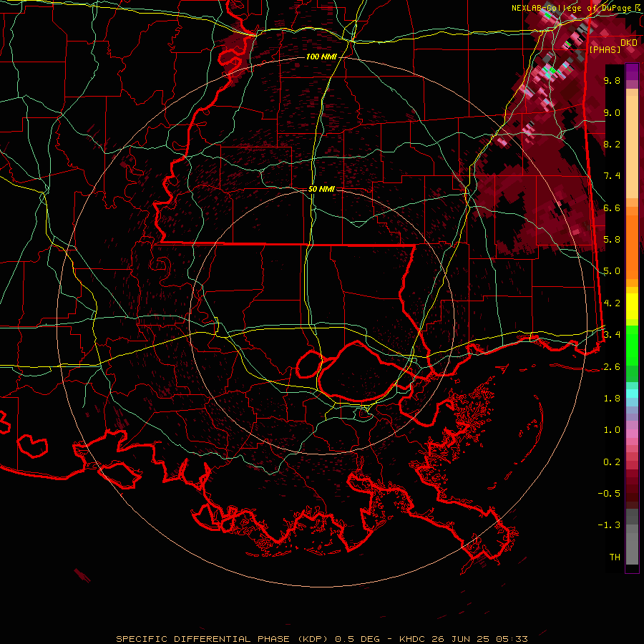Screen dimensions: 644x644
Task: Click the 100 NMI range ring label
Action: [321, 57]
